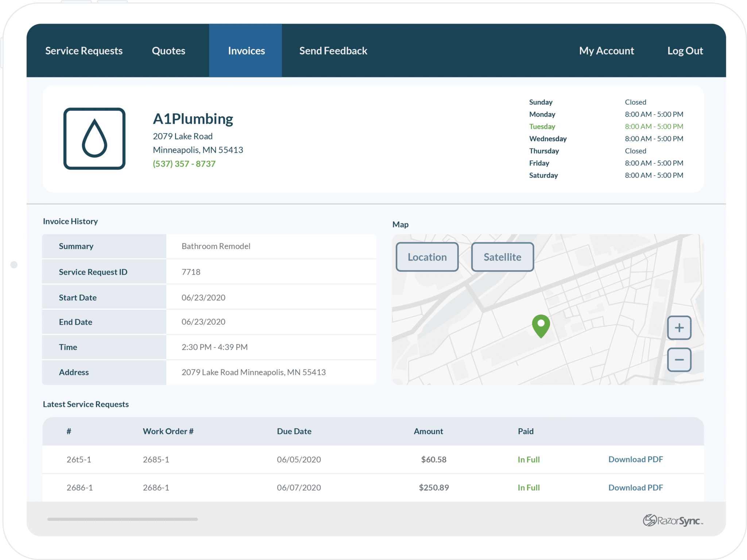This screenshot has width=747, height=560.
Task: Switch to the Quotes tab
Action: [x=168, y=51]
